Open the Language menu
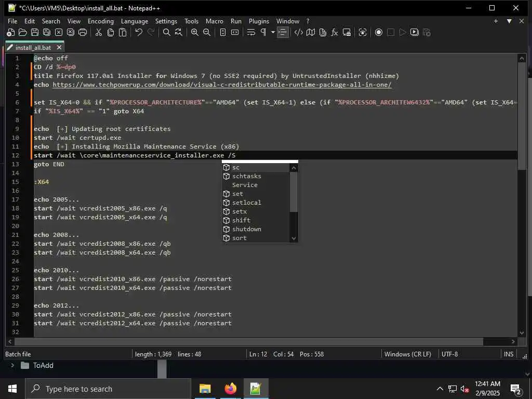The width and height of the screenshot is (532, 399). (x=135, y=21)
